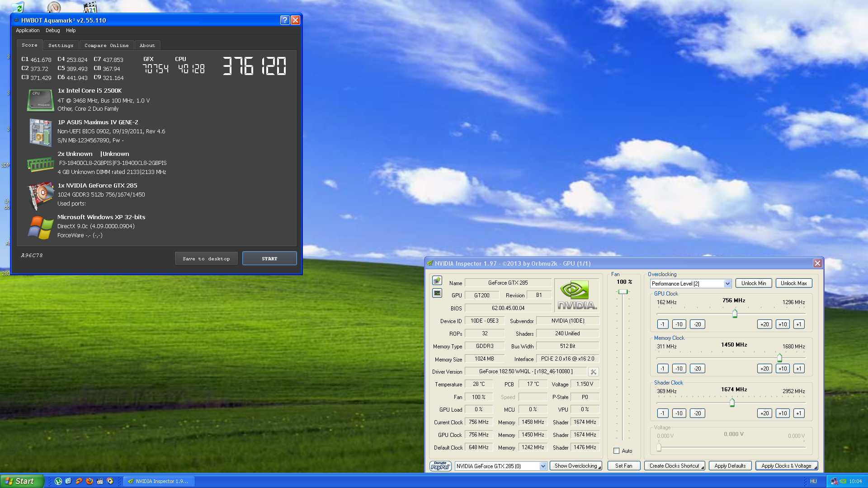Click the Show Overclocking button
Screen dimensions: 868x488
[576, 466]
